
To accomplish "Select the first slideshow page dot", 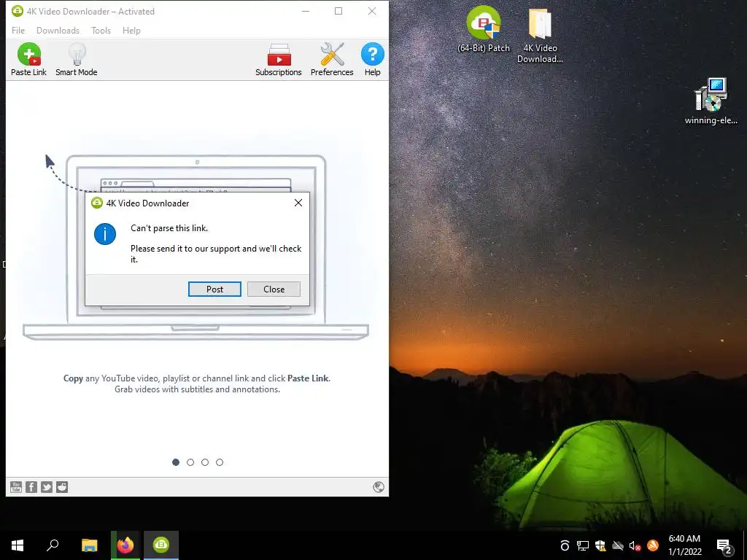I will [x=176, y=462].
